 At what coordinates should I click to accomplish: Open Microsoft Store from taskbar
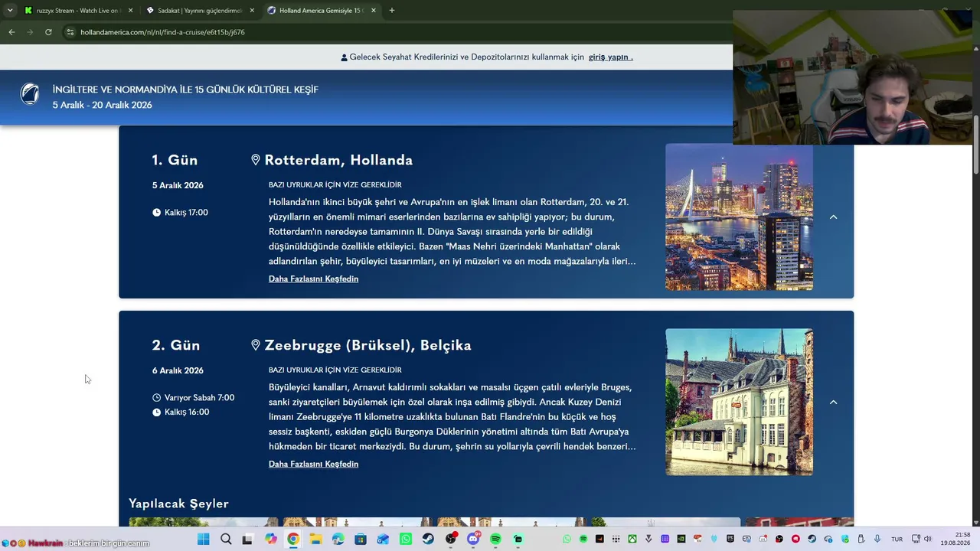coord(361,540)
